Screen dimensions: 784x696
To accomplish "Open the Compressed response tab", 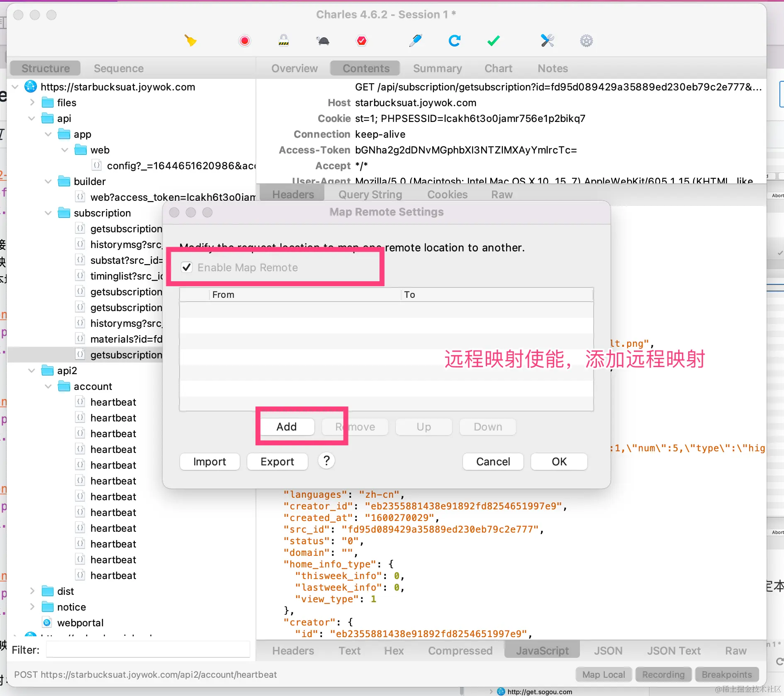I will (x=460, y=650).
